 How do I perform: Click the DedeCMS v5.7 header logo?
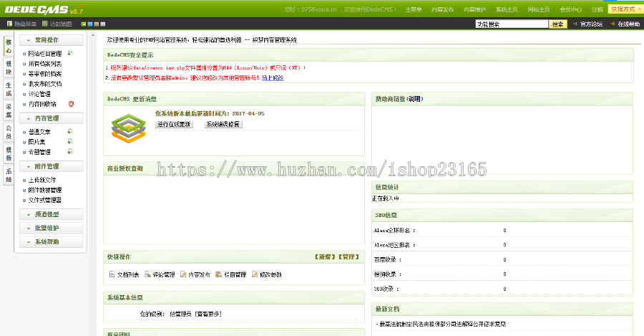click(x=44, y=9)
